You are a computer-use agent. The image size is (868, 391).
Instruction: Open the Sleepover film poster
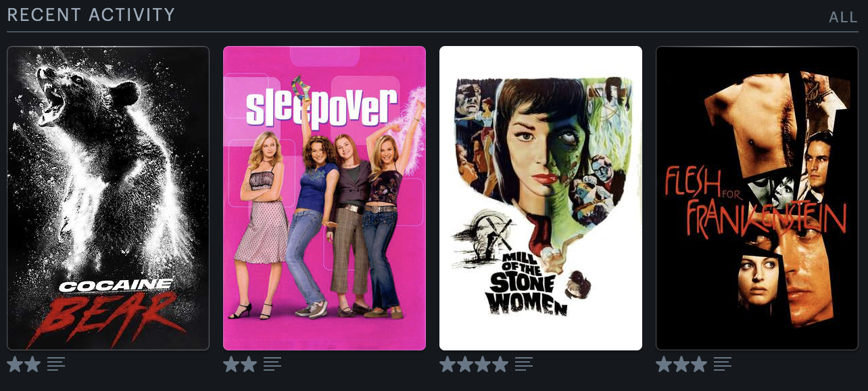click(324, 198)
